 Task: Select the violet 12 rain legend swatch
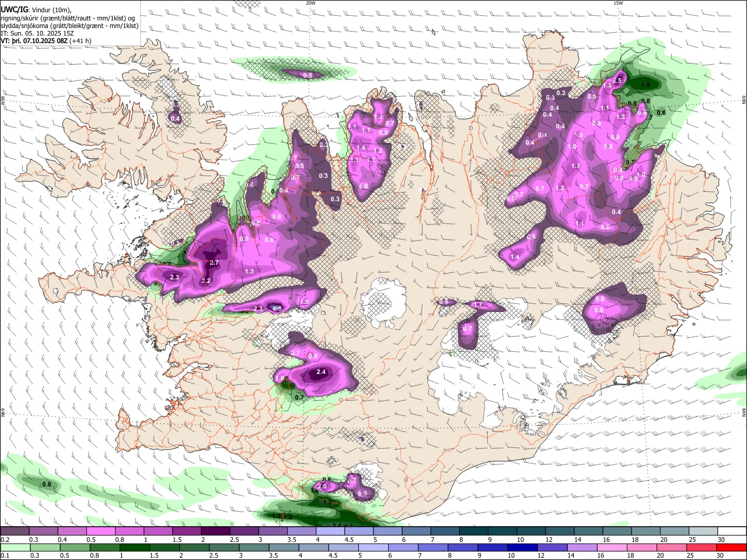tap(551, 548)
